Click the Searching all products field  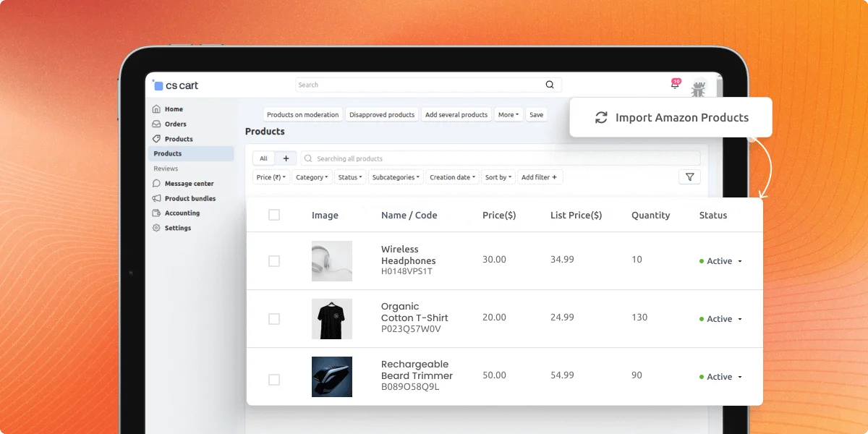tap(499, 158)
